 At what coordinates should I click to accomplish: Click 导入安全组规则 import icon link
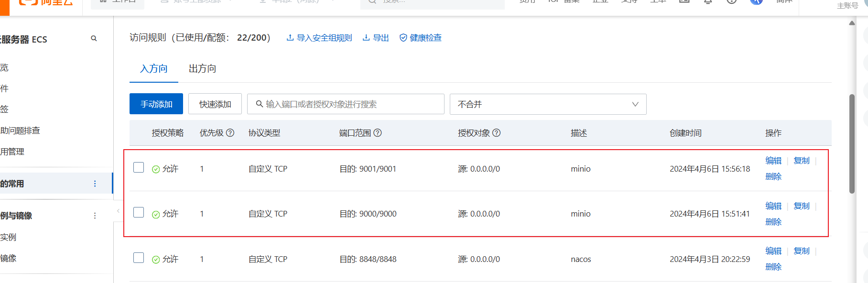pyautogui.click(x=319, y=38)
